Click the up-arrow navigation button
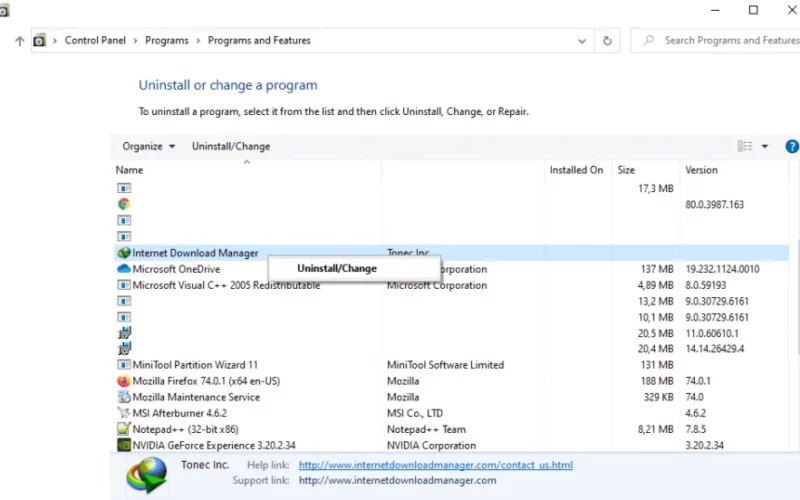The image size is (800, 500). 19,41
